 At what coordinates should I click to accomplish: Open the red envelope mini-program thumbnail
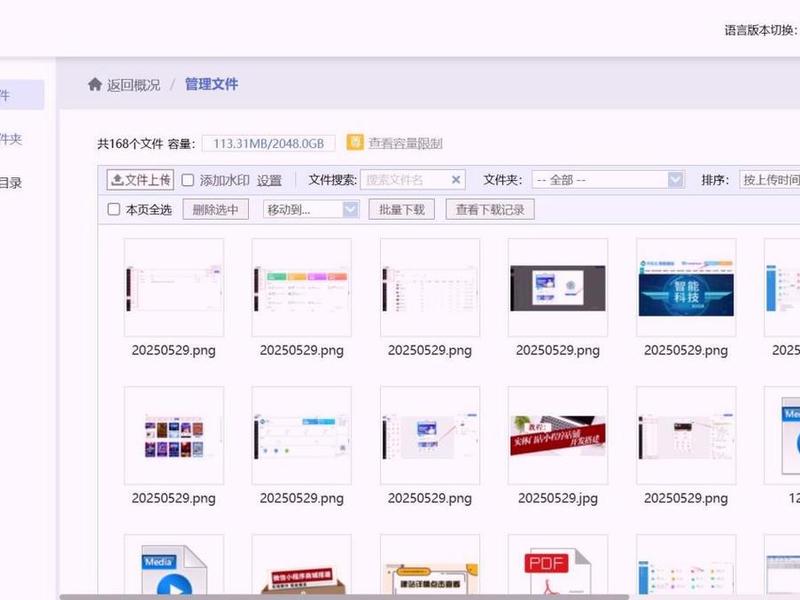click(x=302, y=567)
